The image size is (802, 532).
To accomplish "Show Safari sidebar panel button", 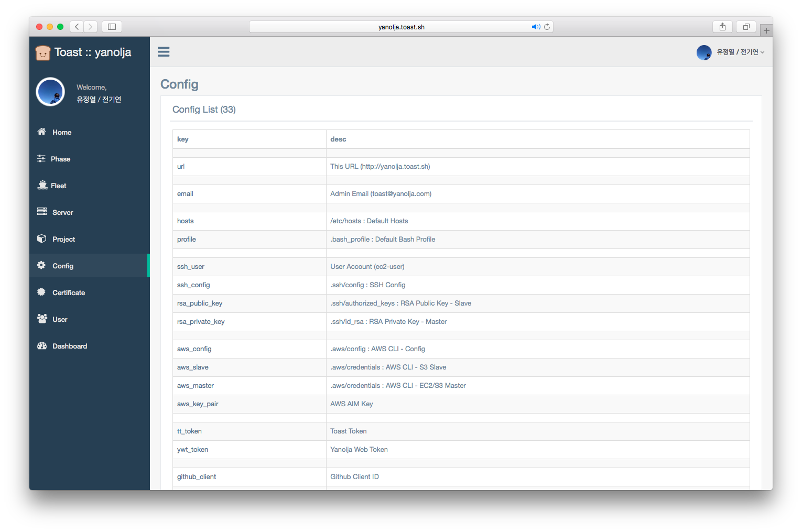I will [x=112, y=27].
